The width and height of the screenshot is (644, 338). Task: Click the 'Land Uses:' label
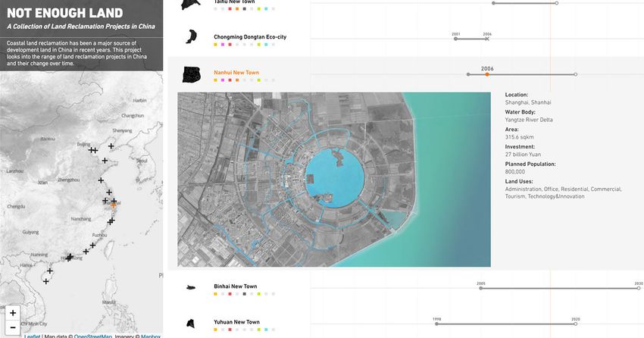[x=519, y=181]
